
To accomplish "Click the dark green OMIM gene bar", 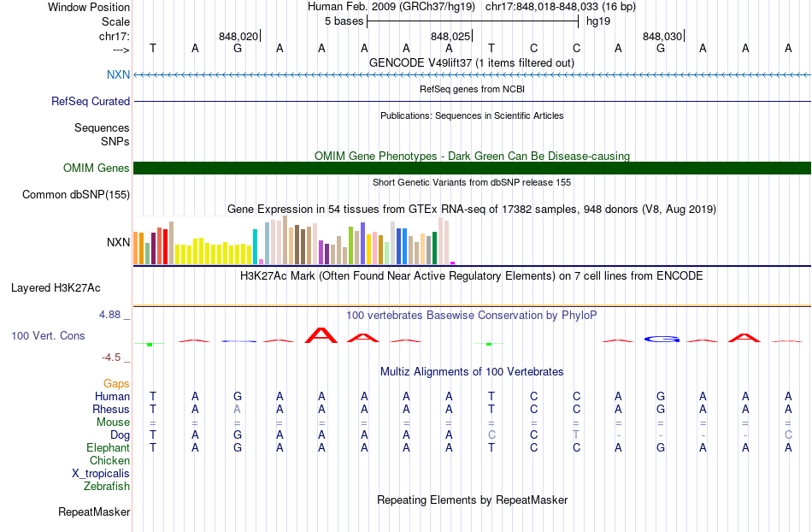I will coord(473,168).
